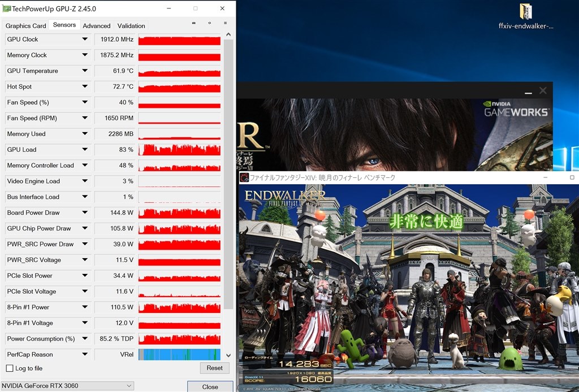Click the GPU Temperature value 61.9 °C
This screenshot has height=392, width=579.
(x=123, y=71)
